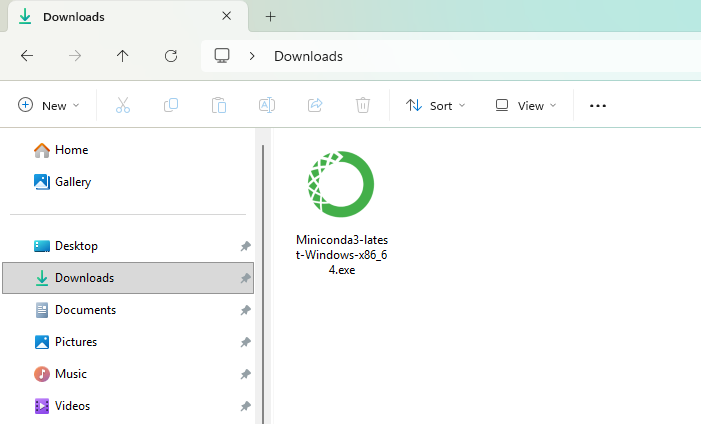Add a new File Explorer tab
This screenshot has height=424, width=701.
click(270, 17)
